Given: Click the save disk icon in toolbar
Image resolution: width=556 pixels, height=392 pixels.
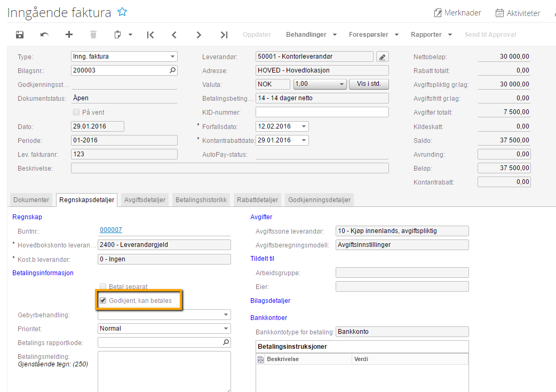Looking at the screenshot, I should 20,35.
